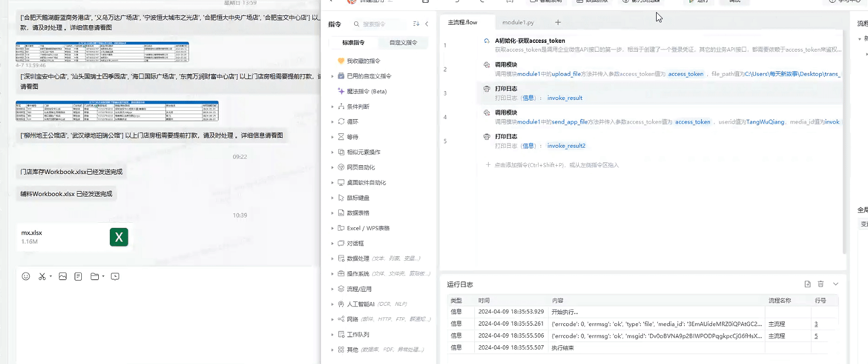This screenshot has width=868, height=364.
Task: Export run log using the file icon
Action: pyautogui.click(x=808, y=284)
